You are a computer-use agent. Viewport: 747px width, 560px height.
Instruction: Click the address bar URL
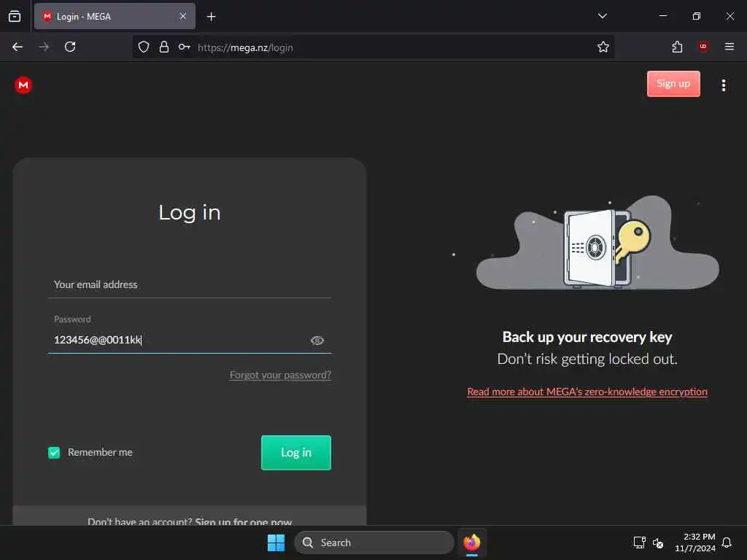245,47
